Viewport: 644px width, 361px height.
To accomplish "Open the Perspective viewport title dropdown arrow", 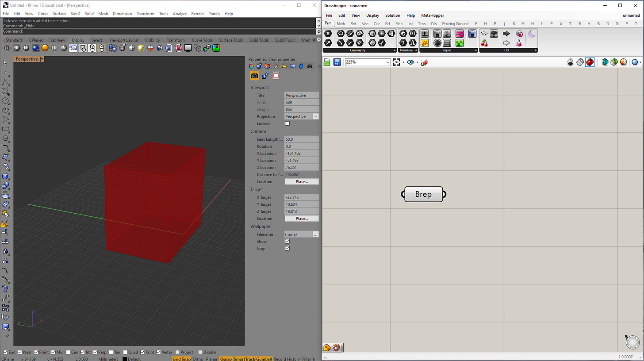I will [x=42, y=59].
